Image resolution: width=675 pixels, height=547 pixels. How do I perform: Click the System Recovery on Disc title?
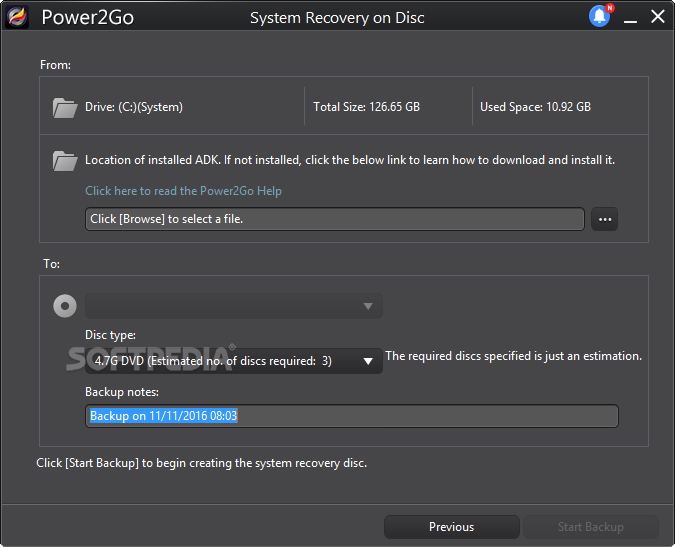pyautogui.click(x=337, y=18)
